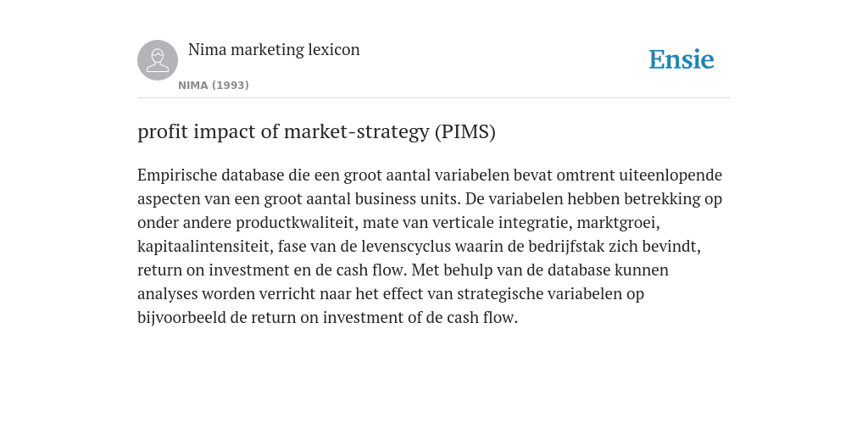The width and height of the screenshot is (868, 434).
Task: Click the heading profit impact of market-strategy (PIMS)
Action: click(317, 131)
